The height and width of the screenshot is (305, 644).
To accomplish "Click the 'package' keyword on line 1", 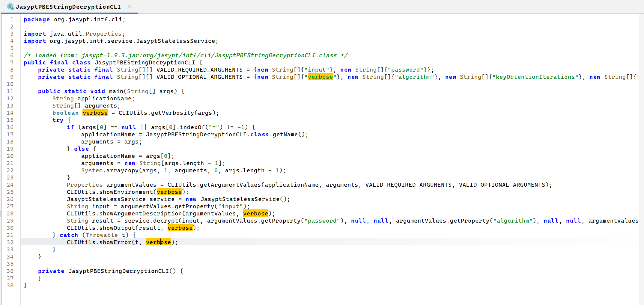I will [37, 19].
